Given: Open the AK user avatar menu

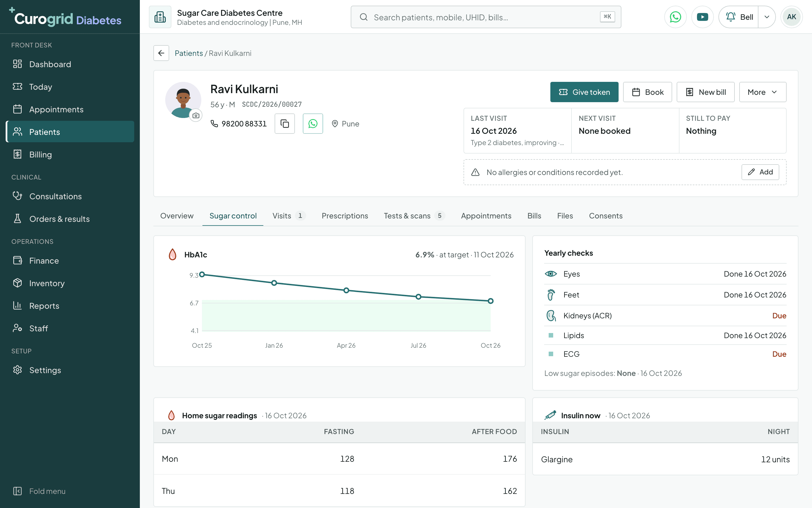Looking at the screenshot, I should (x=791, y=17).
